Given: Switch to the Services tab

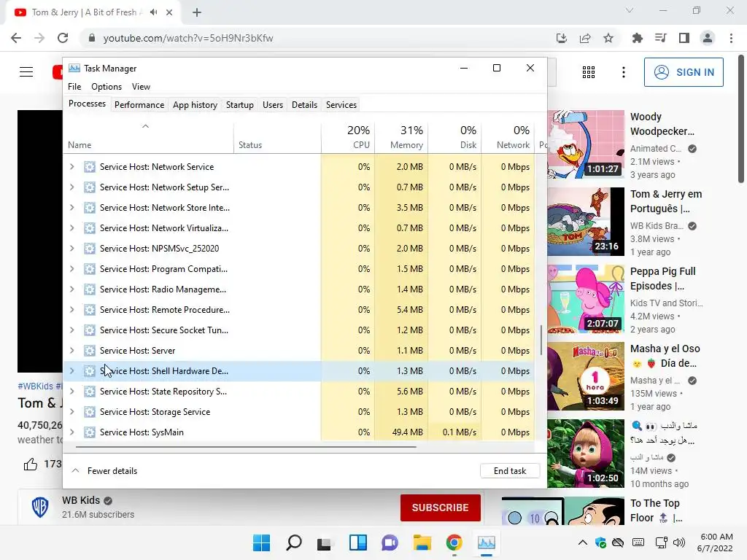Looking at the screenshot, I should pos(341,105).
